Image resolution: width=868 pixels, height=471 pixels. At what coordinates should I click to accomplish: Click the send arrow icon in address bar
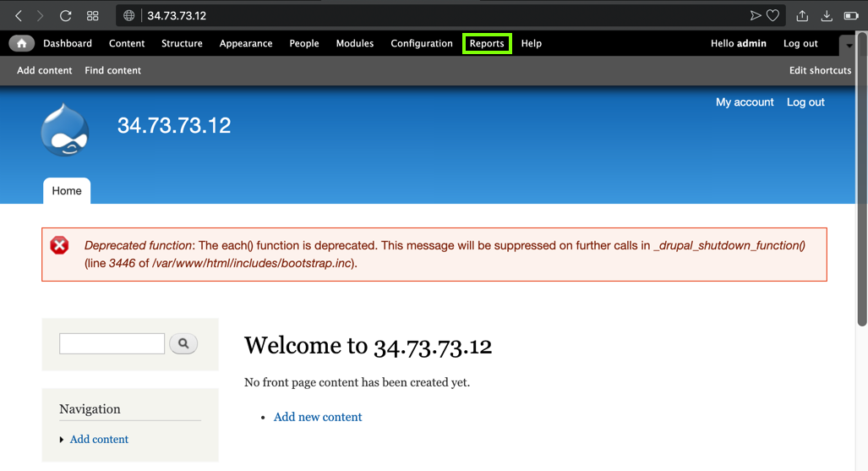pos(755,15)
